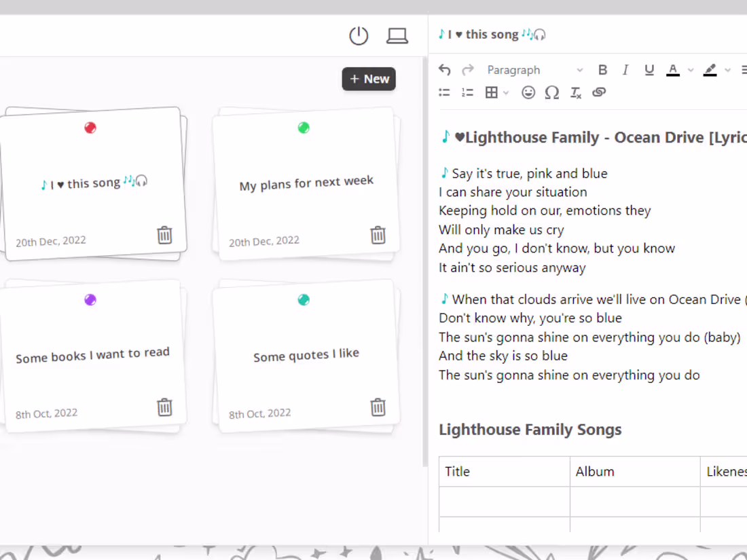
Task: Click the line 'And the sky is so blue'
Action: (x=503, y=356)
